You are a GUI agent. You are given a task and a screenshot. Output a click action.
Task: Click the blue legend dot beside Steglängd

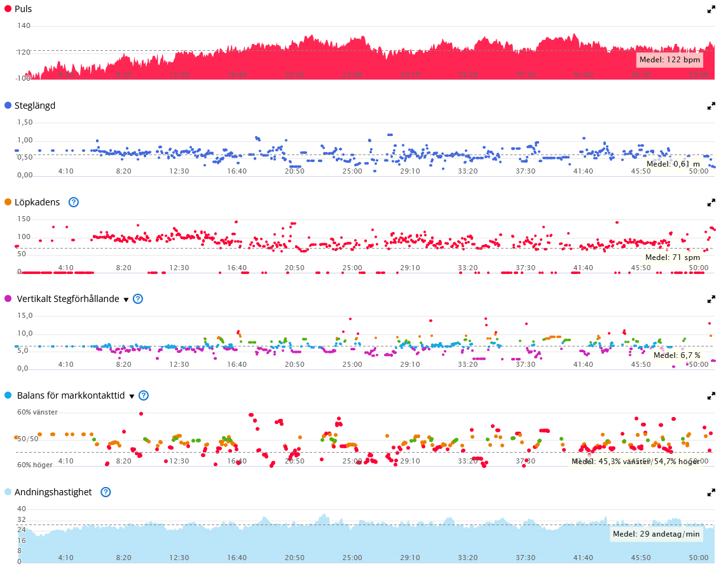tap(8, 106)
